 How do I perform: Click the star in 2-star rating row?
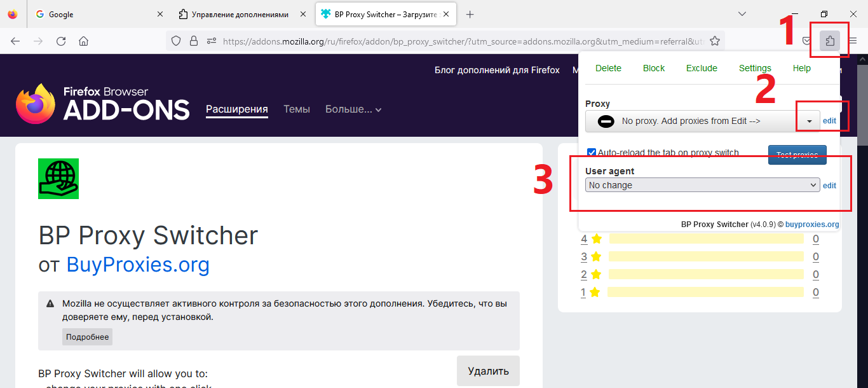click(x=596, y=275)
